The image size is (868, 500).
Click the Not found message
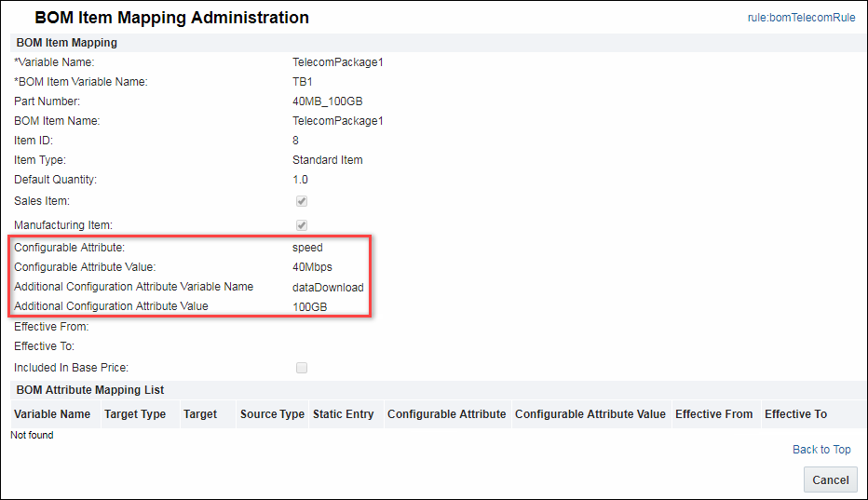[x=32, y=435]
